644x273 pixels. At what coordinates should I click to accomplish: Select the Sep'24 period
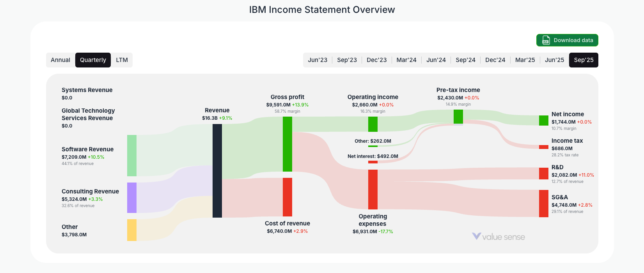point(466,60)
